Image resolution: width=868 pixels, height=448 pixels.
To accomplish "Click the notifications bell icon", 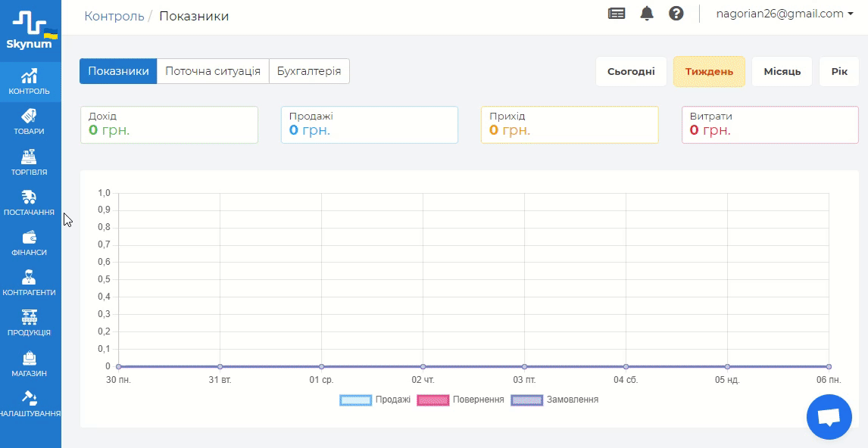I will (x=647, y=14).
